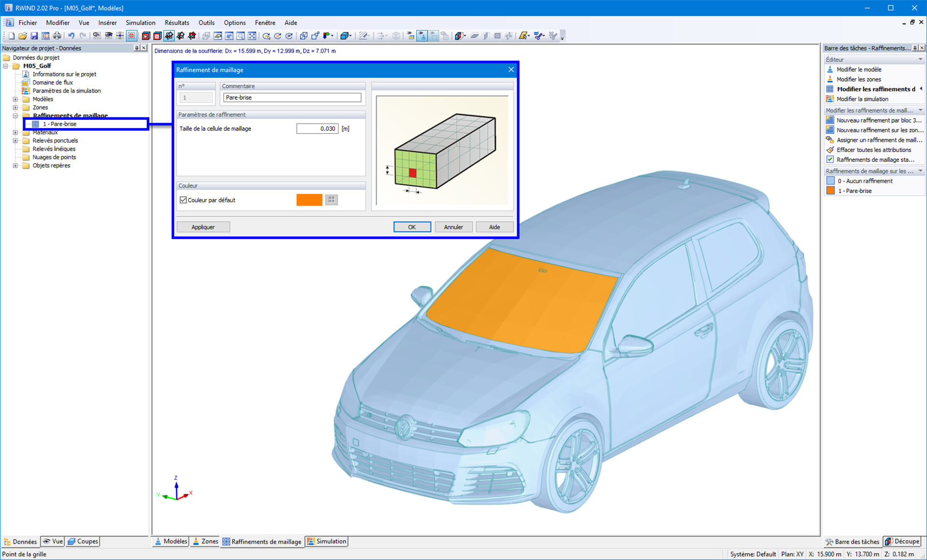Click the Open folder toolbar icon
The height and width of the screenshot is (560, 927).
[x=22, y=36]
